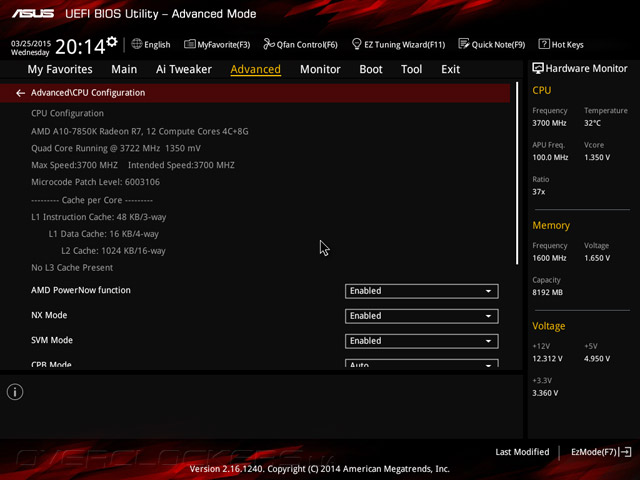640x480 pixels.
Task: Switch to the My Favorites tab
Action: (x=60, y=69)
